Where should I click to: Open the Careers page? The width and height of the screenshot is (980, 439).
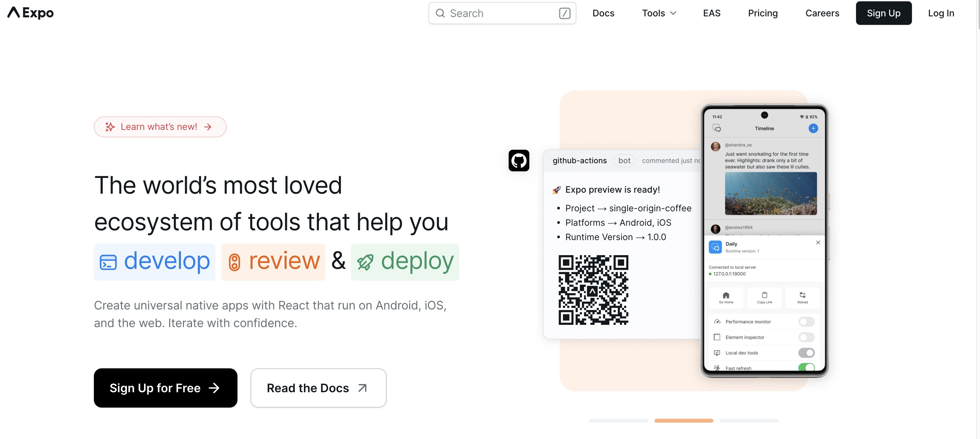[822, 13]
